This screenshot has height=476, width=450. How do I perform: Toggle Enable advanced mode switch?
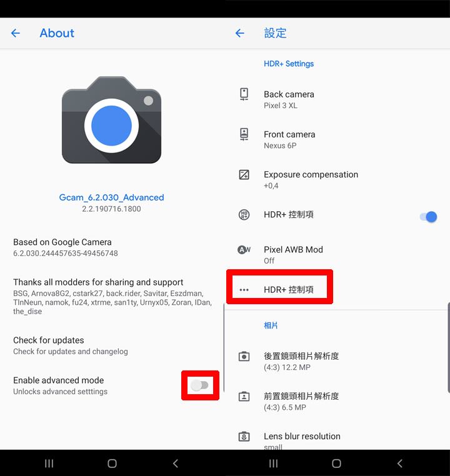point(199,385)
